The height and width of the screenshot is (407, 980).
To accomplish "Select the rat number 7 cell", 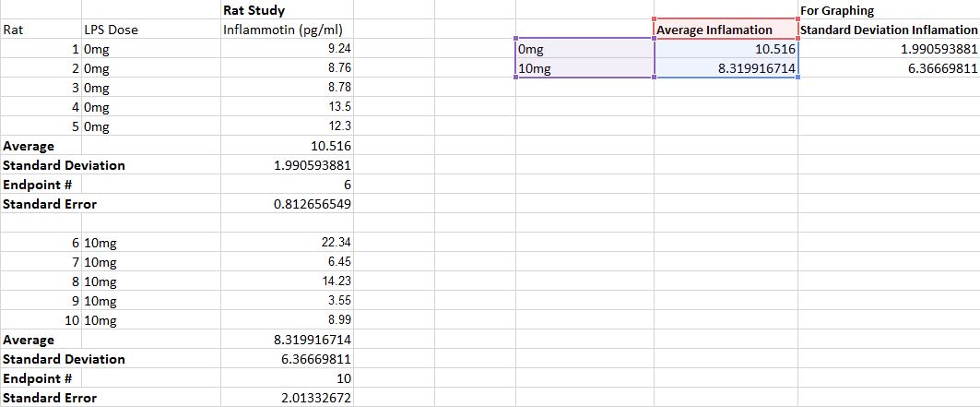I will tap(41, 262).
